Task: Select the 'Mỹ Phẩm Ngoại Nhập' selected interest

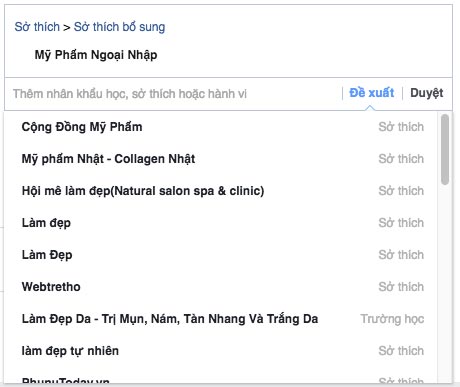Action: [96, 55]
